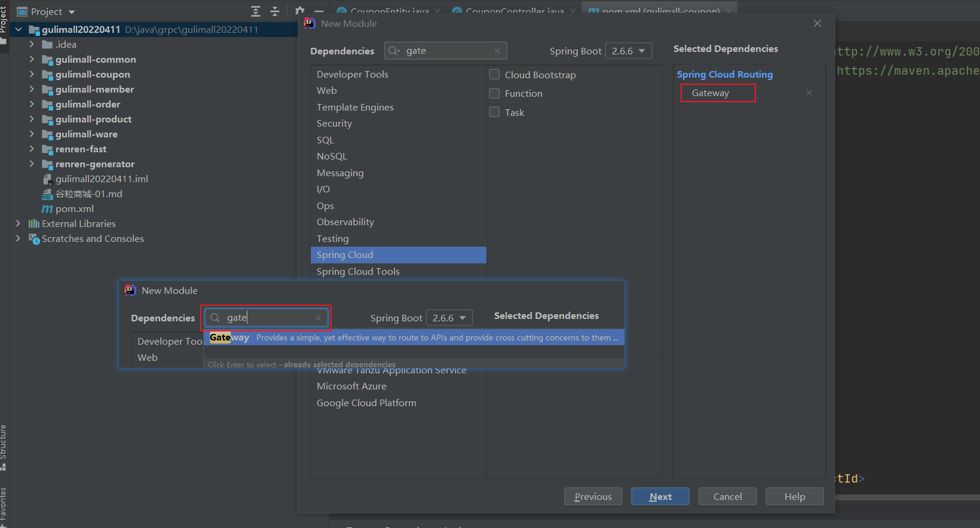Screen dimensions: 980x528
Task: Select I/O category in list
Action: 398,189
